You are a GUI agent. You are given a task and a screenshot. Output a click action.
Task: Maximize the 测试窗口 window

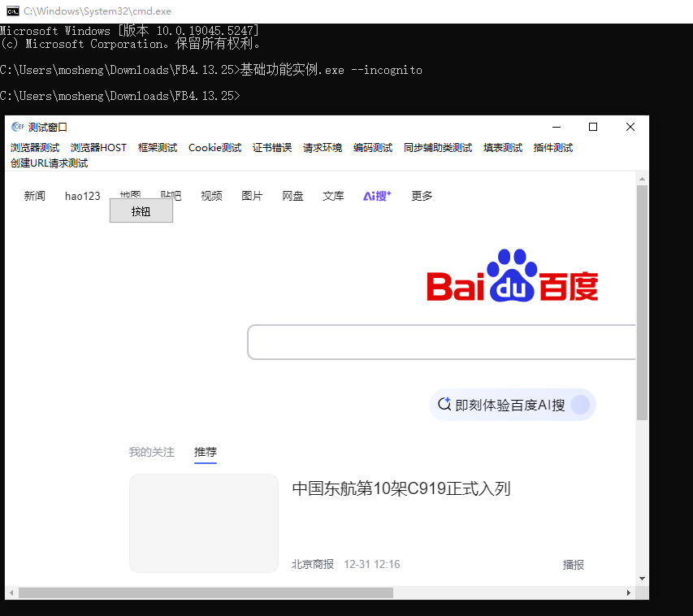(x=593, y=127)
